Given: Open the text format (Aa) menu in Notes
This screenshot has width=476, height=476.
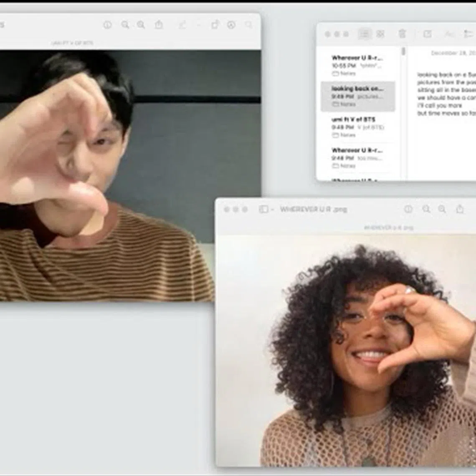Looking at the screenshot, I should click(x=449, y=34).
